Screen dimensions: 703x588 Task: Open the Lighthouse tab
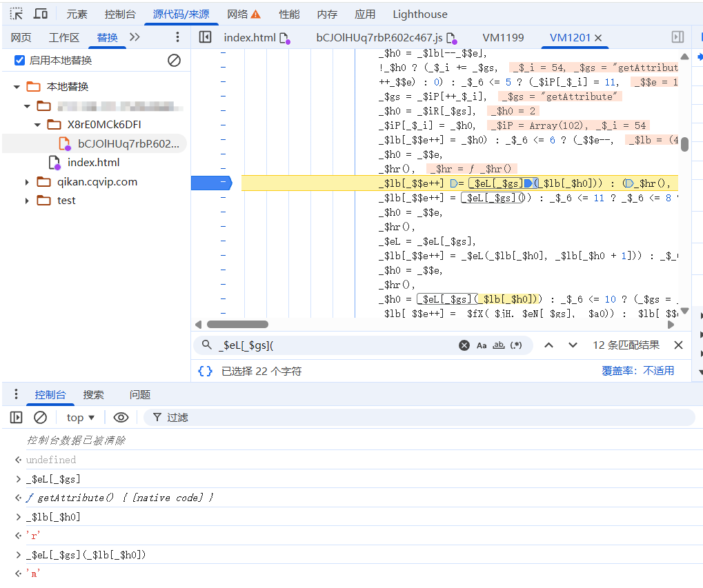coord(419,14)
